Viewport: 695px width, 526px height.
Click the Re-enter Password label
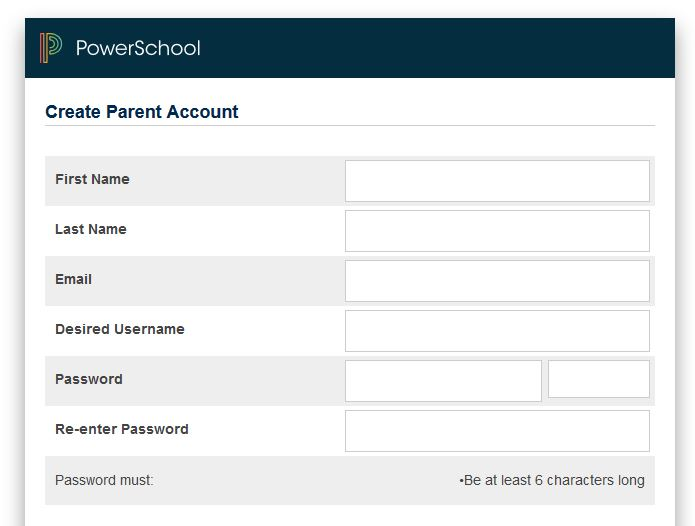tap(122, 429)
